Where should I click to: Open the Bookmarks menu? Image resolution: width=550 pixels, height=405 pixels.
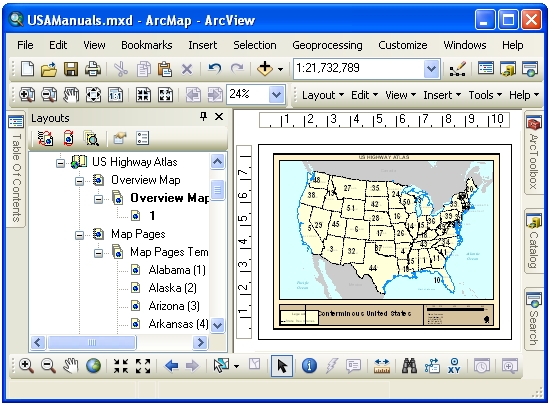(147, 45)
